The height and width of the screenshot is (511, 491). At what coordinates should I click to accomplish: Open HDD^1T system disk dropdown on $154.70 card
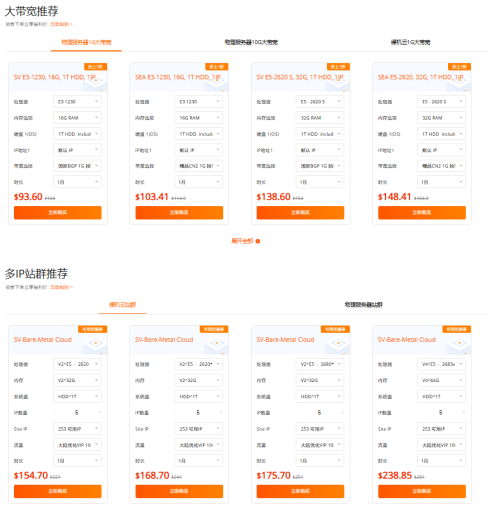(x=77, y=396)
